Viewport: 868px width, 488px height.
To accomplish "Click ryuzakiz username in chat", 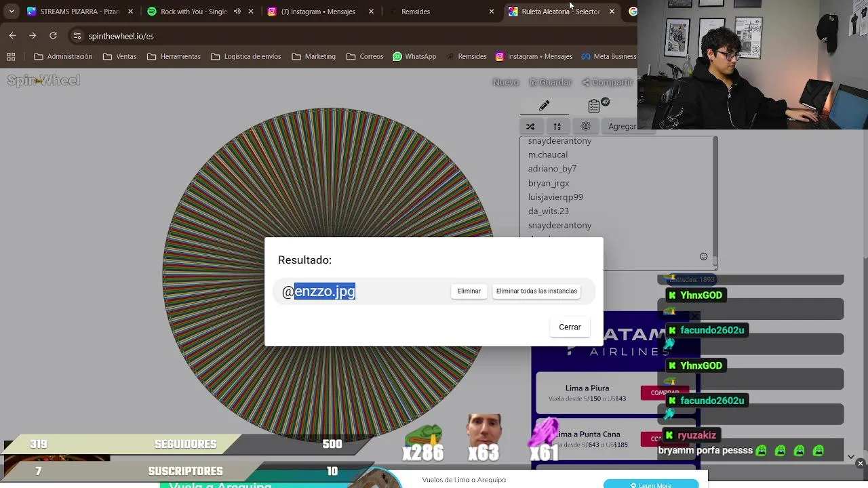I will coord(696,435).
